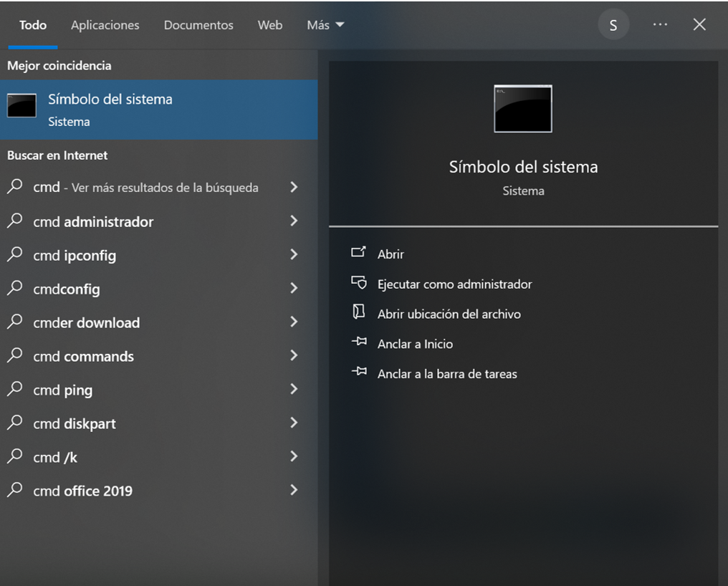Viewport: 728px width, 586px height.
Task: Switch to the Todo tab
Action: point(33,25)
